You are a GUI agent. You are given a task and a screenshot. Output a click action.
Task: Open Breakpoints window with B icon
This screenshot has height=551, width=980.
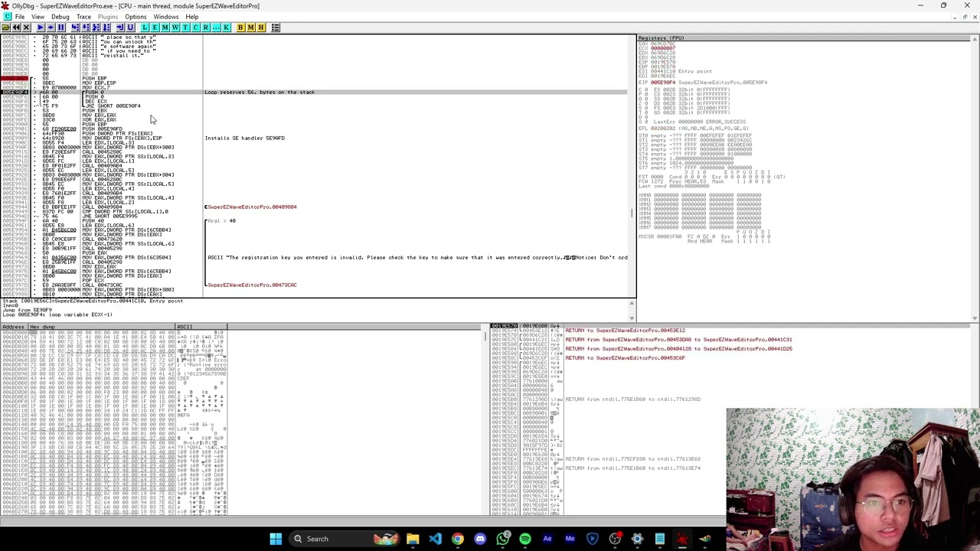pos(240,28)
